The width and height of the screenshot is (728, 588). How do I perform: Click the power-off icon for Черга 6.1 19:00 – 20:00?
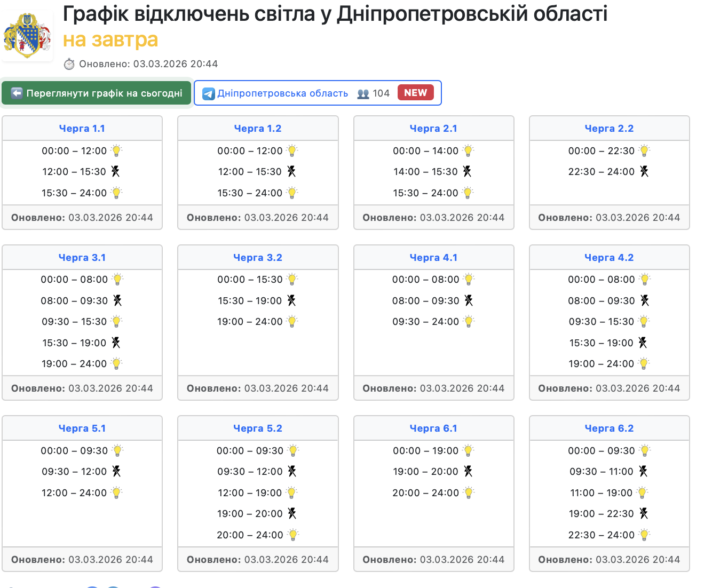point(468,471)
